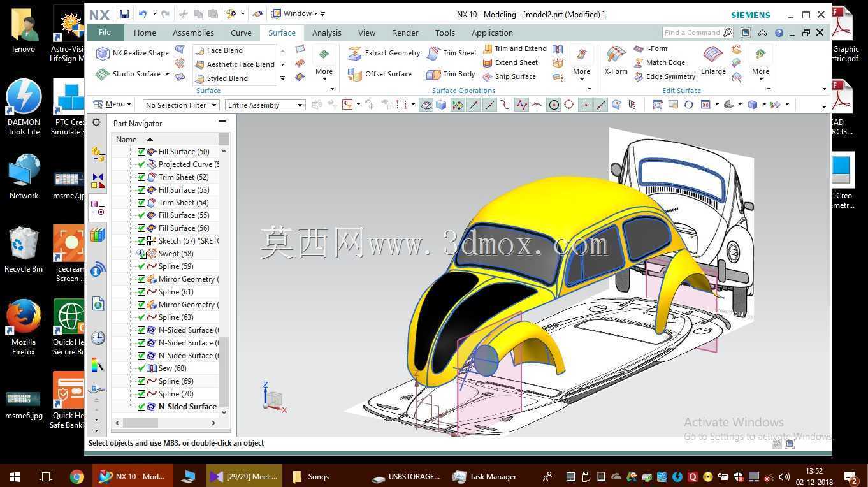This screenshot has height=487, width=868.
Task: Start the Extract Geometry command
Action: click(x=384, y=54)
